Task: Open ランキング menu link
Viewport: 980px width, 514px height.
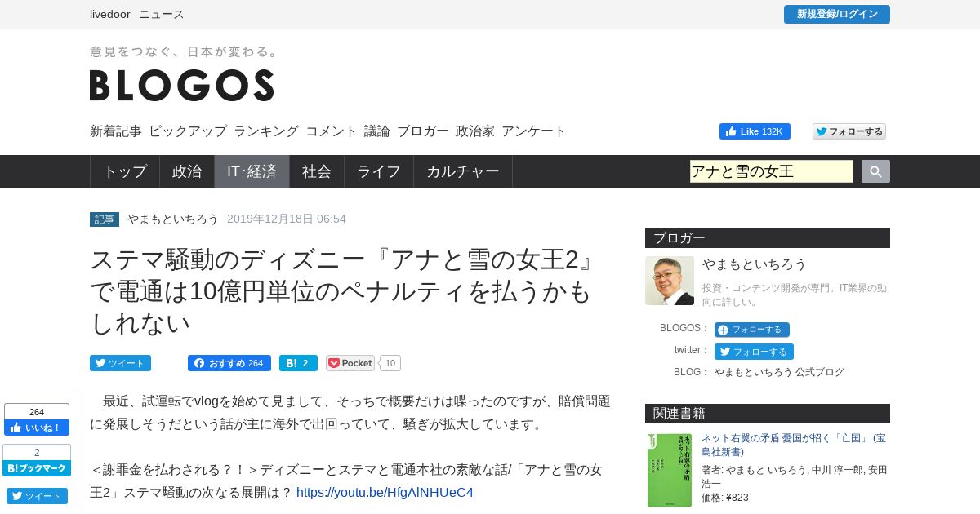Action: pos(266,131)
